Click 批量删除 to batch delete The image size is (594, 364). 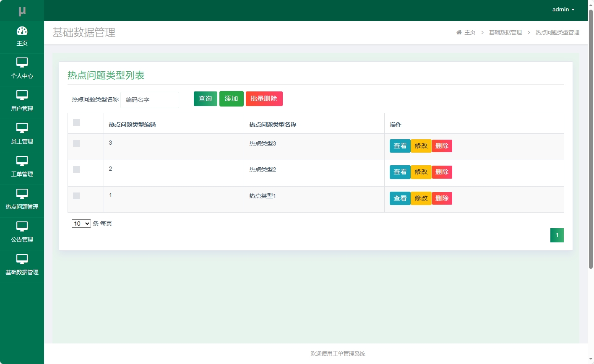[264, 99]
